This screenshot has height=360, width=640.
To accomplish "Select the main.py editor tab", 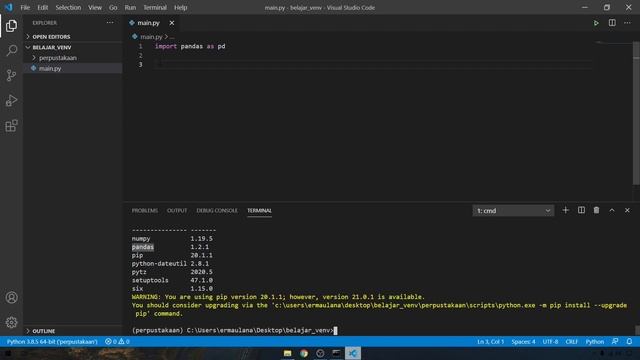I will click(x=148, y=23).
